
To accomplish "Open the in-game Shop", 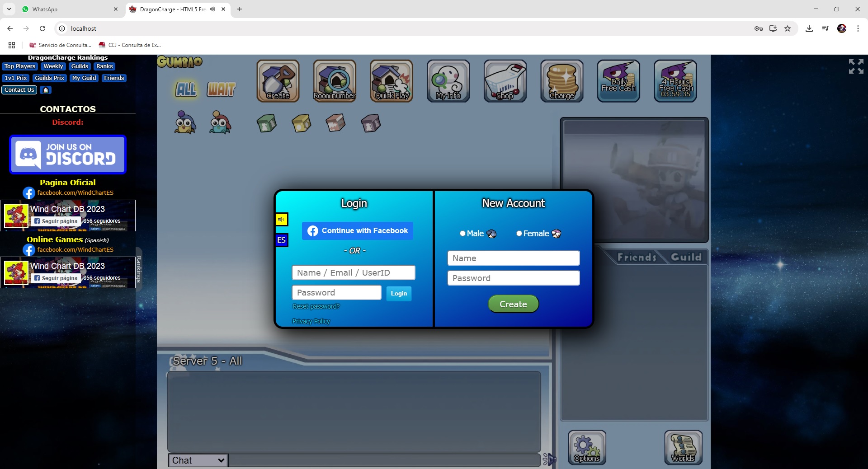I will [x=504, y=81].
